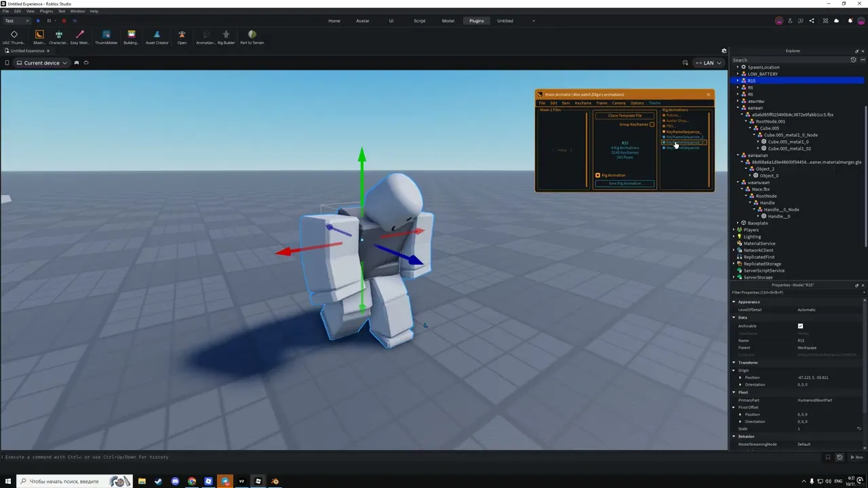Open the Keyframe menu in Moon Animator
868x488 pixels.
click(583, 103)
